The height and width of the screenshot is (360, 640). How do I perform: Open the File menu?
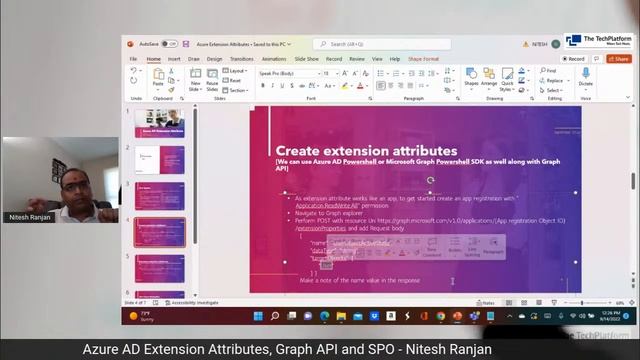click(133, 59)
